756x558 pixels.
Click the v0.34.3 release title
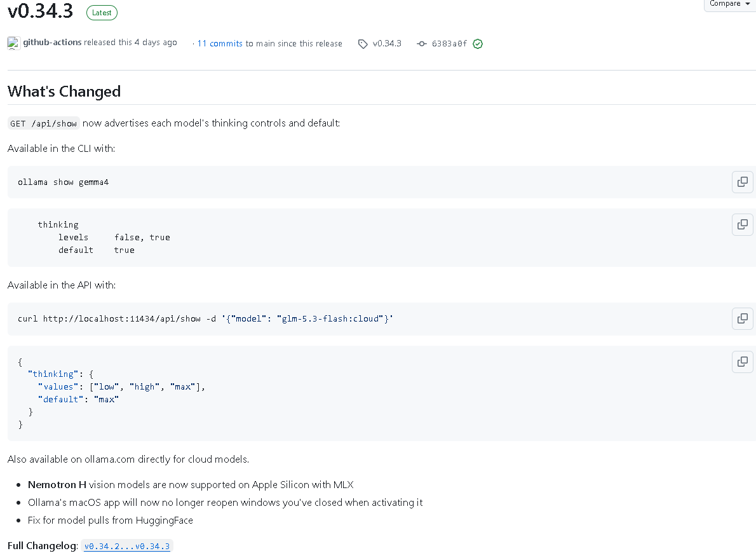pos(41,11)
